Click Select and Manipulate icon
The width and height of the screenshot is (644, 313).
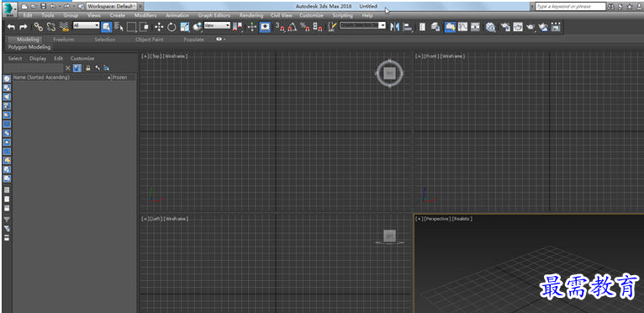coord(252,27)
